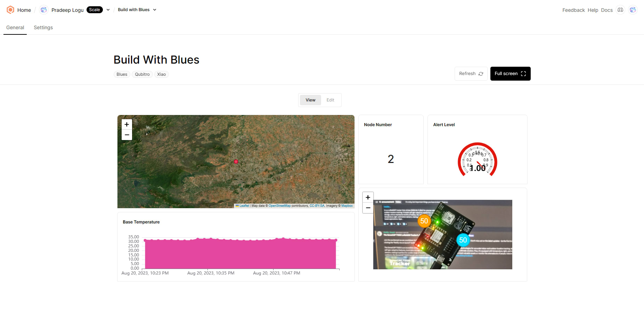Screen dimensions: 644x319
Task: Click the cyan 50 marker on image
Action: (x=463, y=240)
